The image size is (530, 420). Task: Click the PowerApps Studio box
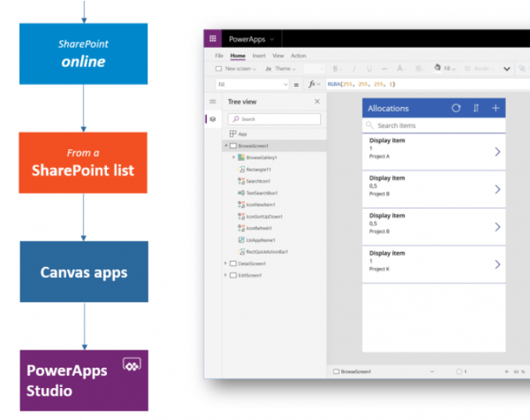pyautogui.click(x=84, y=380)
